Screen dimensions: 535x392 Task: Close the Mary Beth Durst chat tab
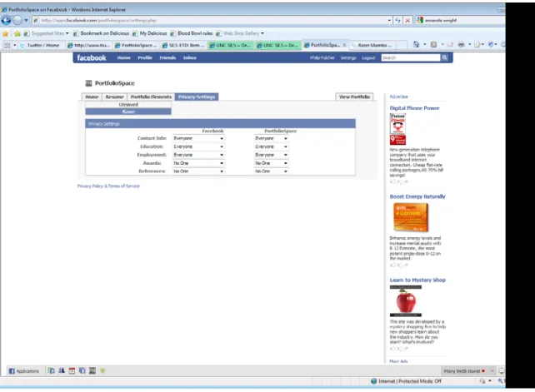492,371
